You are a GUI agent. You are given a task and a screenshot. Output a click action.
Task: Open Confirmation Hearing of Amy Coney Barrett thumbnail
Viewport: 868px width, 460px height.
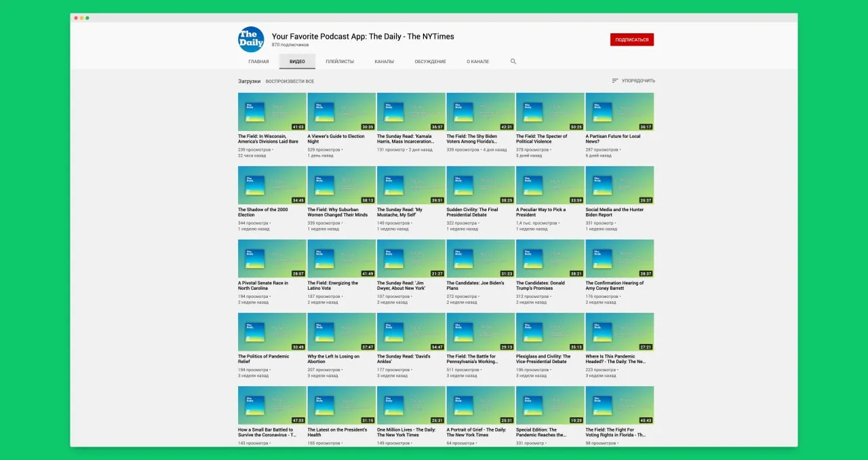[620, 258]
